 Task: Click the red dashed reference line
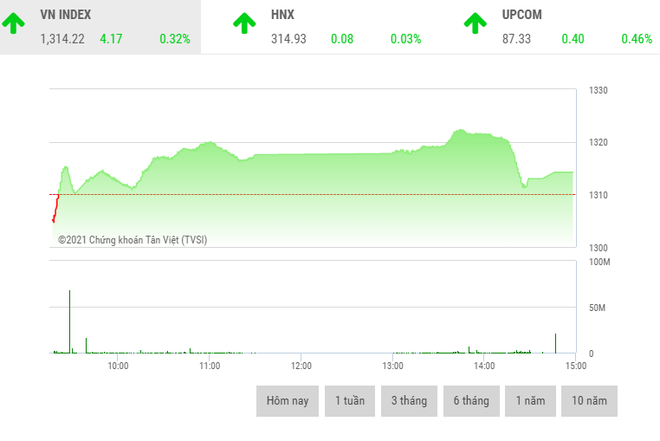(x=300, y=194)
